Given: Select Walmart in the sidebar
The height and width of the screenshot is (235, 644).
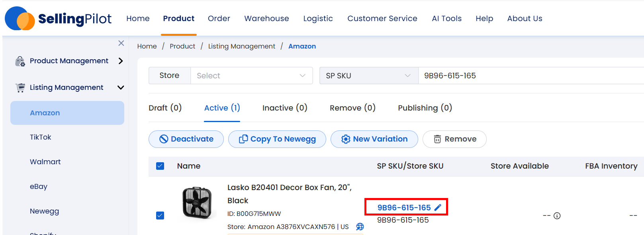Looking at the screenshot, I should click(45, 162).
